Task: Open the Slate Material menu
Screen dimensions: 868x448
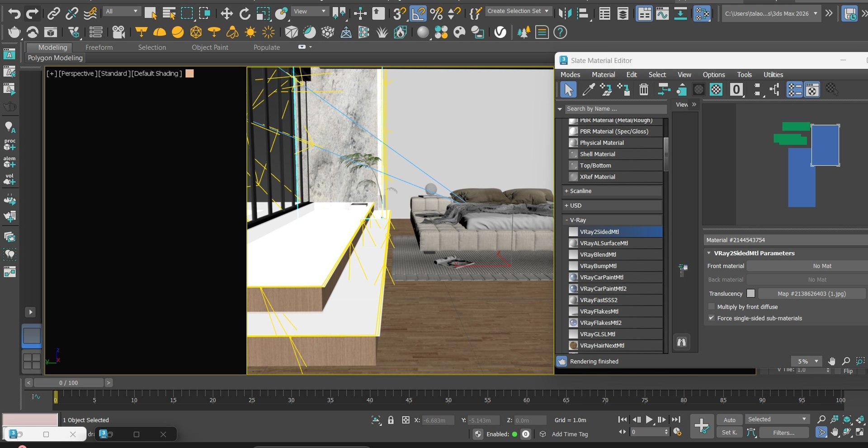Action: pos(604,75)
